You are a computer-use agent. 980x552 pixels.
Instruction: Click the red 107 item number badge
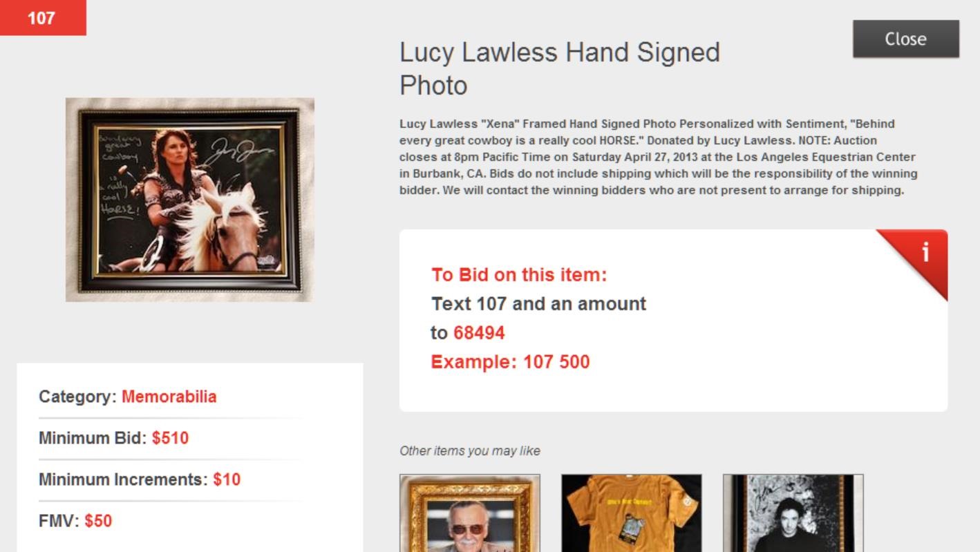[x=43, y=17]
